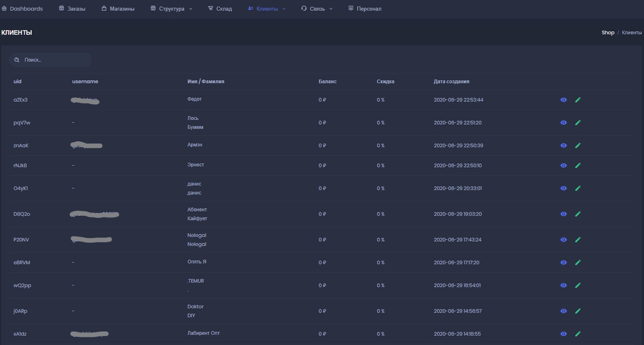Open the Склад section
The image size is (644, 345).
220,9
